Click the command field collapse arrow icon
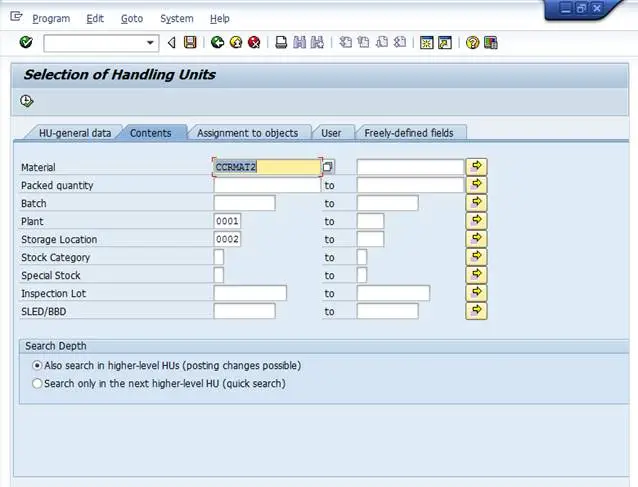Image resolution: width=638 pixels, height=487 pixels. point(172,42)
